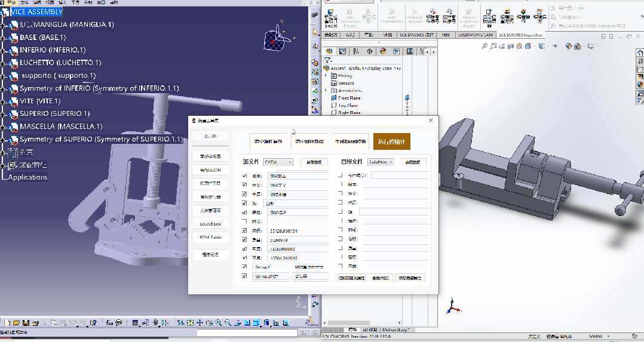This screenshot has height=342, width=644.
Task: Click the Fit All In icon in CATIA
Action: click(191, 323)
